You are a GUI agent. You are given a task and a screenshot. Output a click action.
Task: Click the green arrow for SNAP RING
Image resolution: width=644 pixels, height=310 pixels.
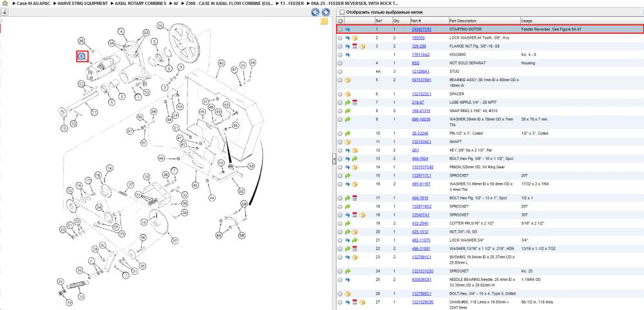click(348, 111)
